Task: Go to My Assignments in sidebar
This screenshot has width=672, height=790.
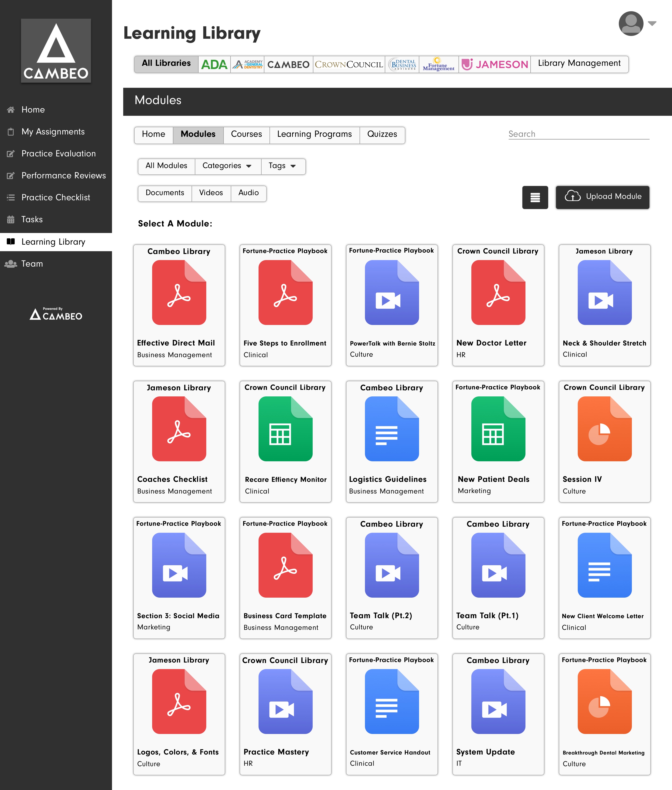Action: (53, 132)
